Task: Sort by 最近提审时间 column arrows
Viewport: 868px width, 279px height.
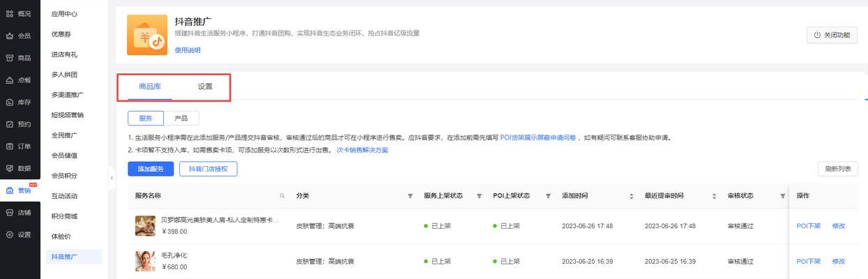Action: click(x=715, y=196)
